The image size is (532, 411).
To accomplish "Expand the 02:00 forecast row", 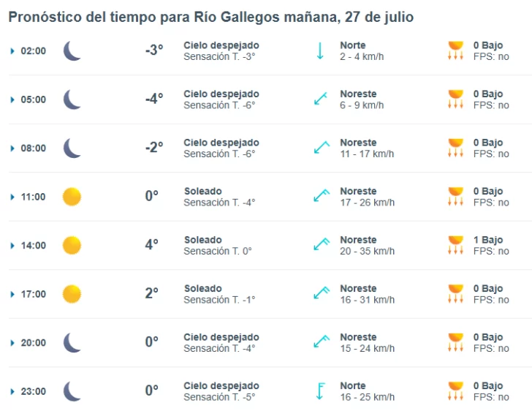I will point(13,51).
